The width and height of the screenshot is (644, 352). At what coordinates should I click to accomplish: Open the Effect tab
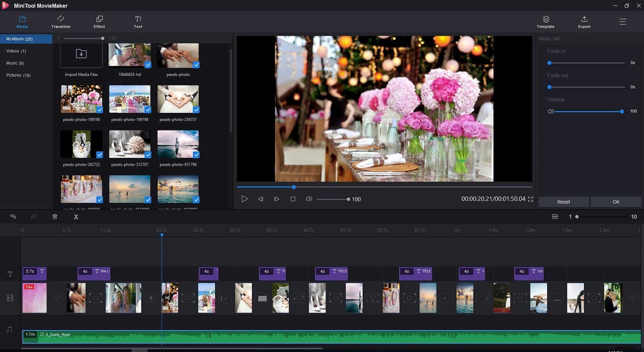point(99,21)
